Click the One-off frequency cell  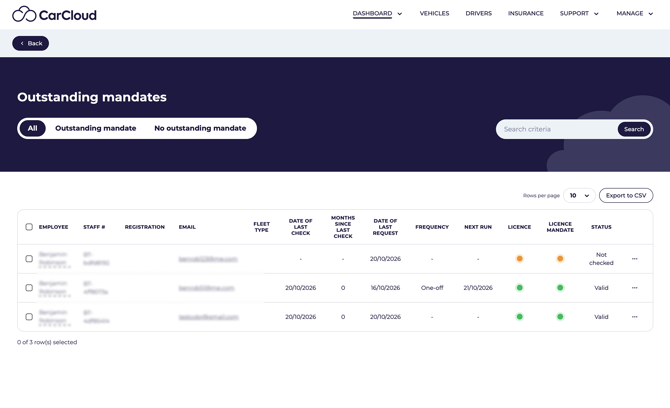pos(432,288)
